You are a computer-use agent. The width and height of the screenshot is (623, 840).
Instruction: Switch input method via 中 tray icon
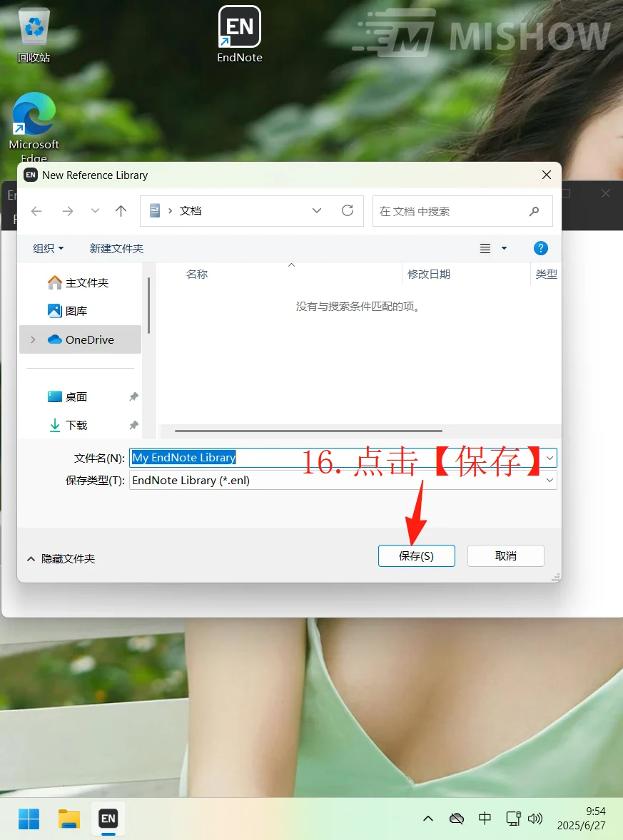click(x=485, y=818)
